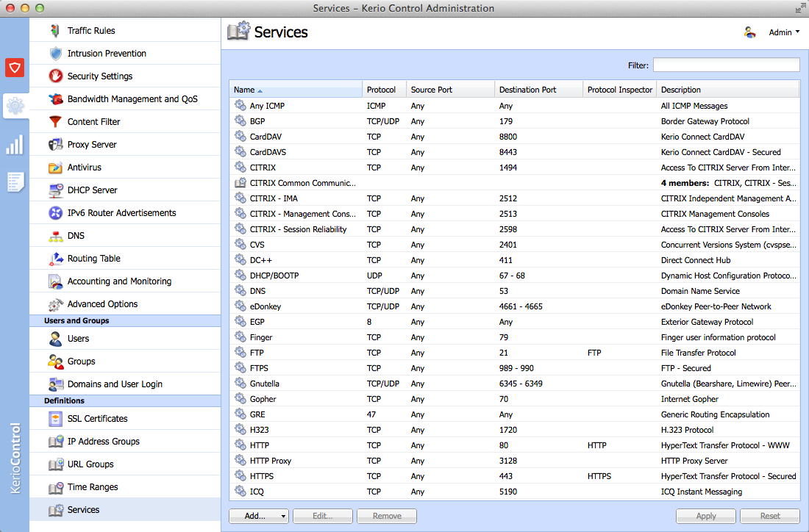Open the red shield dashboard icon

pyautogui.click(x=15, y=68)
